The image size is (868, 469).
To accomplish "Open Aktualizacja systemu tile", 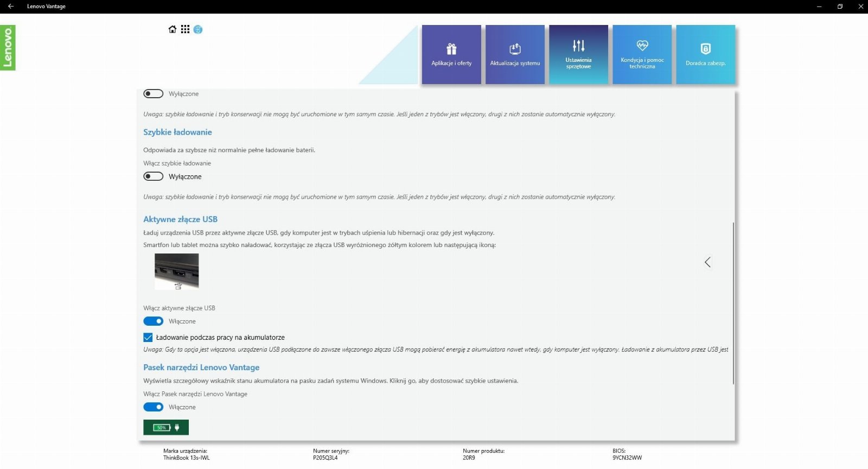I will 515,54.
